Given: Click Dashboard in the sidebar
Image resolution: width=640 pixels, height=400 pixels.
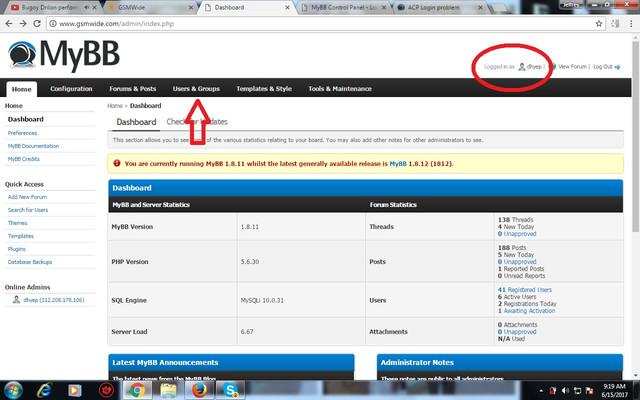Looking at the screenshot, I should click(26, 119).
